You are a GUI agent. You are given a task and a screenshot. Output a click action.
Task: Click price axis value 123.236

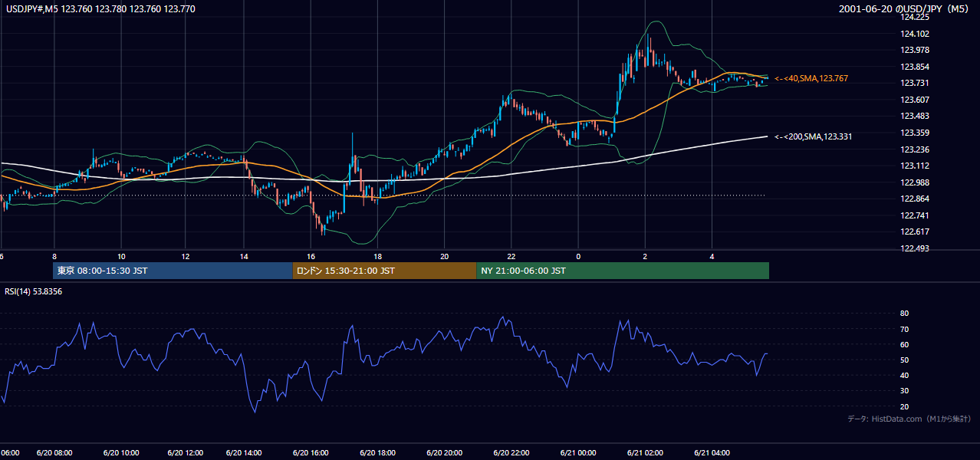coord(915,149)
